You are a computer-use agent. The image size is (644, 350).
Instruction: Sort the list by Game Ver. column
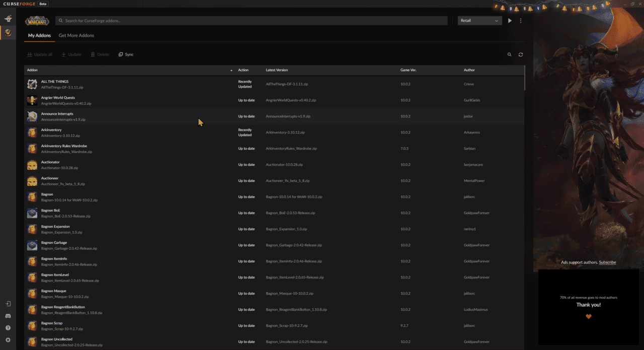pyautogui.click(x=408, y=70)
